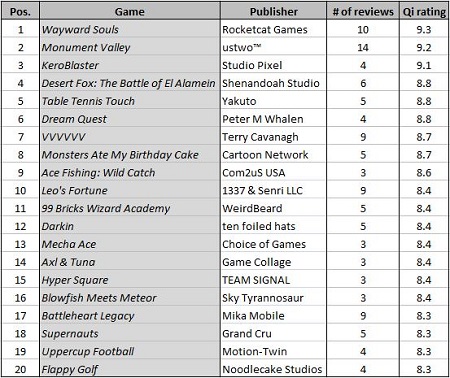Click the Monument Valley game cell
Viewport: 450px width, 378px height.
pos(130,47)
